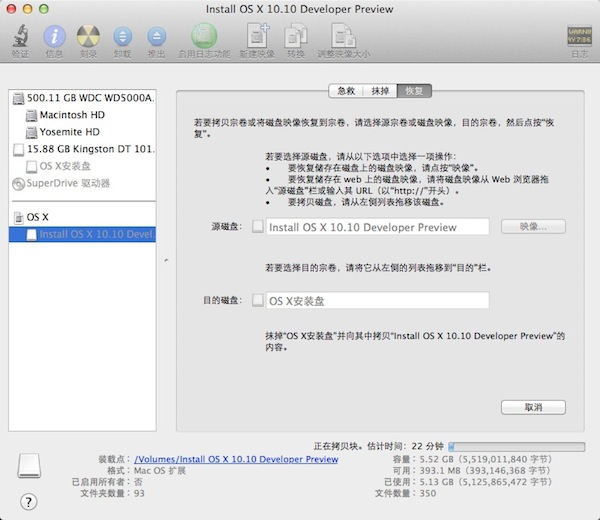Viewport: 600px width, 520px height.
Task: Click Enable Journaling (启用日志功能) icon
Action: 204,36
